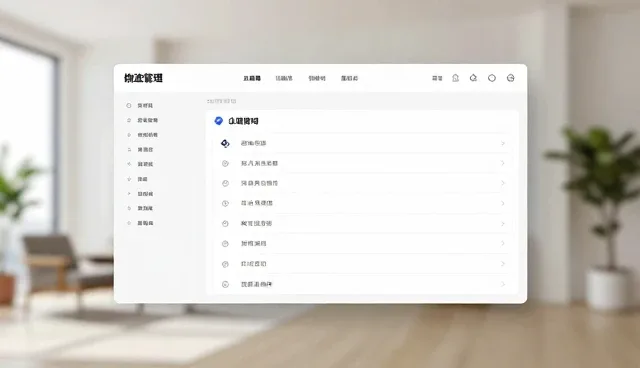
Task: Click the seventh sidebar item's icon
Action: [x=129, y=194]
